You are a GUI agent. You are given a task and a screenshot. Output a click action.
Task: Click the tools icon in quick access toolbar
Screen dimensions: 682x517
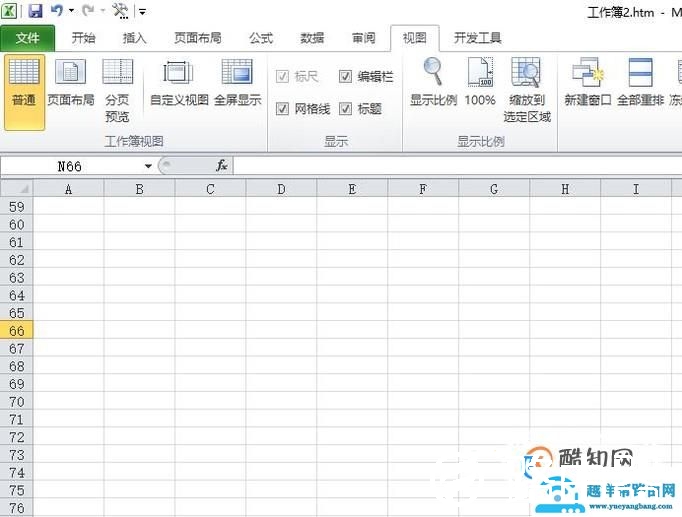[x=120, y=10]
